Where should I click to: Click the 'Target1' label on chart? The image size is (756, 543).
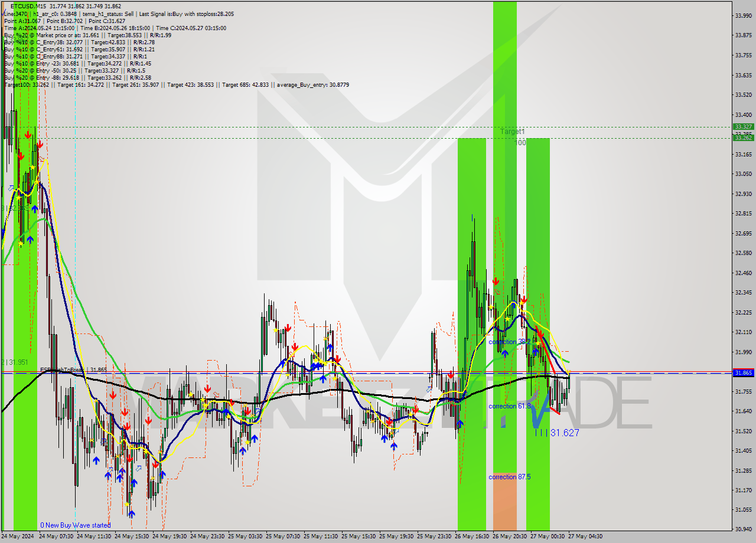[x=513, y=131]
